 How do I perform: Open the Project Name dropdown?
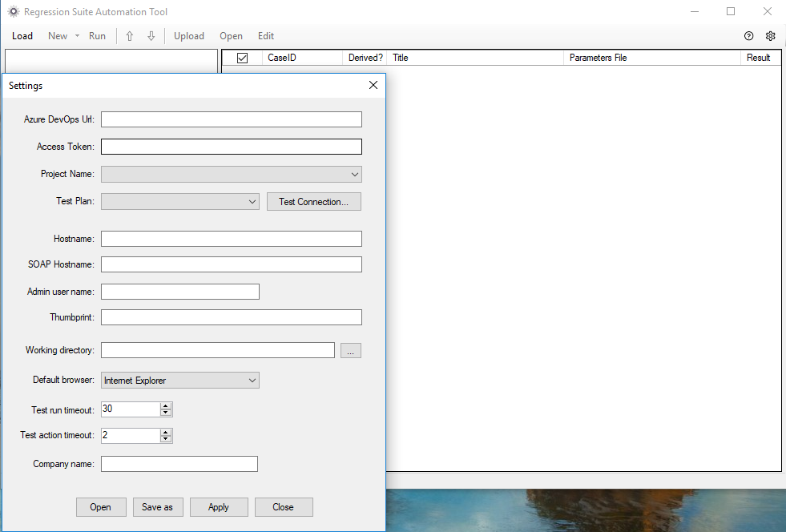[354, 174]
